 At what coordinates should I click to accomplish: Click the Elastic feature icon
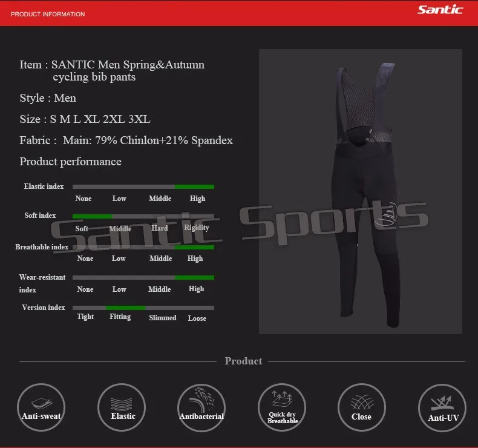pos(122,407)
